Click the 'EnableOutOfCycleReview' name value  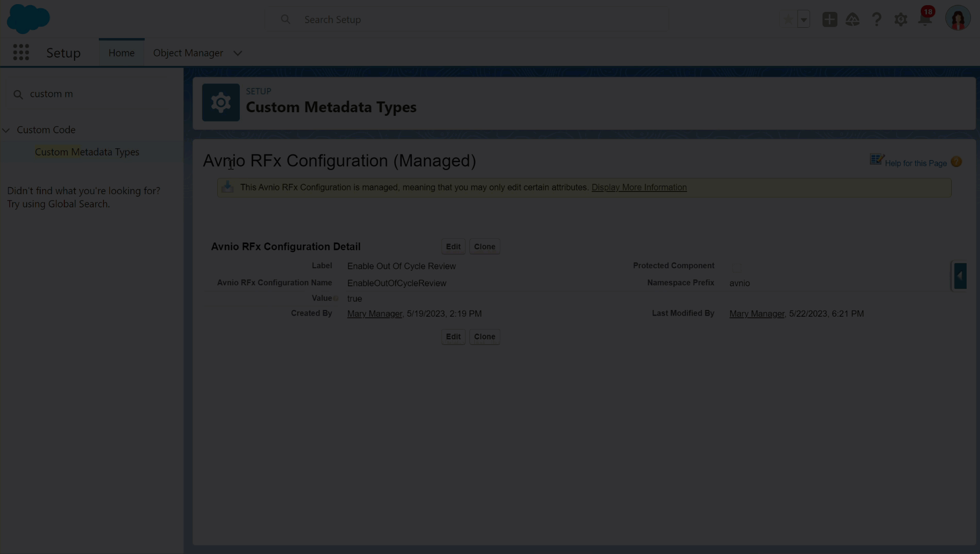click(397, 283)
